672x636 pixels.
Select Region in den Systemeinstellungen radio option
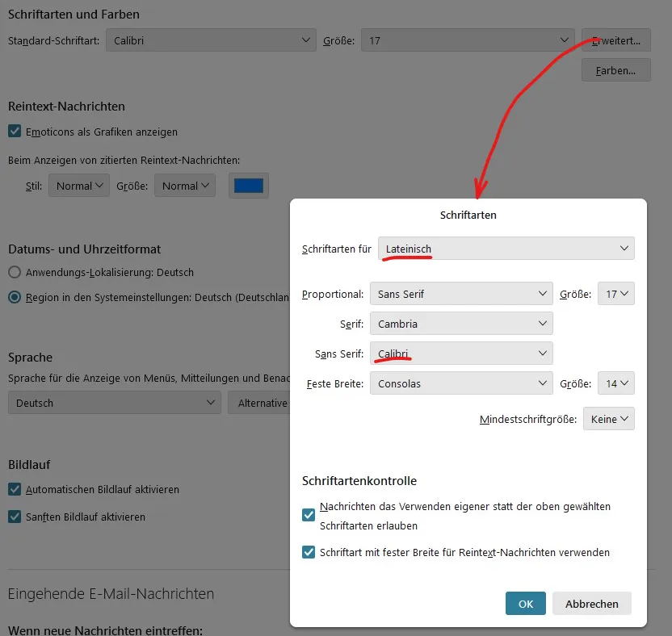tap(15, 297)
